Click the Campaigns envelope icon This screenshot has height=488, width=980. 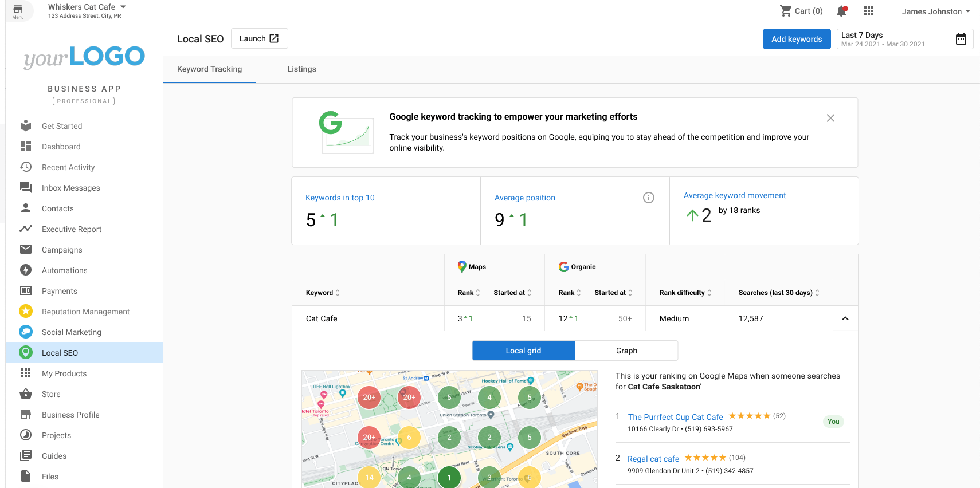(x=26, y=250)
